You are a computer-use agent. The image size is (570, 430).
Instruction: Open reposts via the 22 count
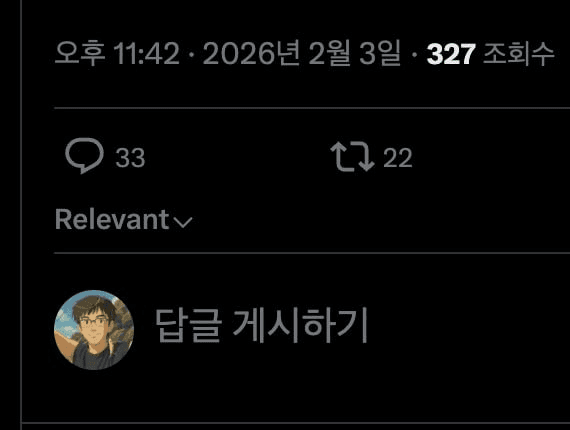(x=398, y=158)
